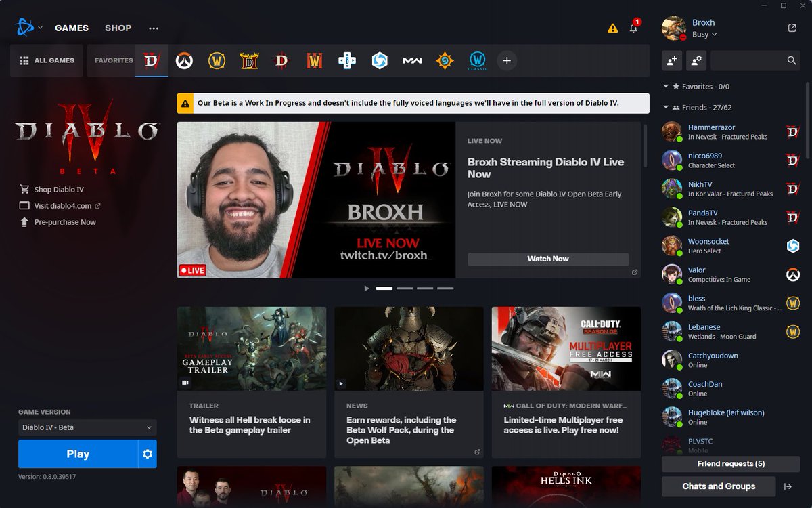Click the Add Friend icon

pos(671,60)
